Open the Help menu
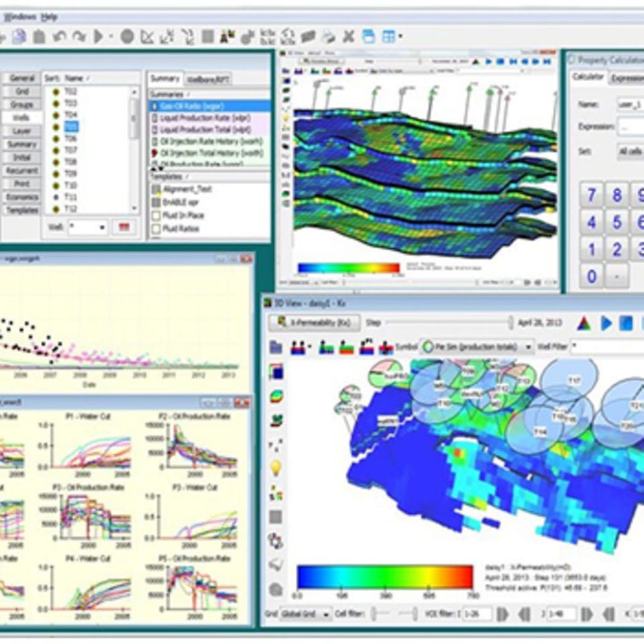The height and width of the screenshot is (644, 644). point(49,17)
